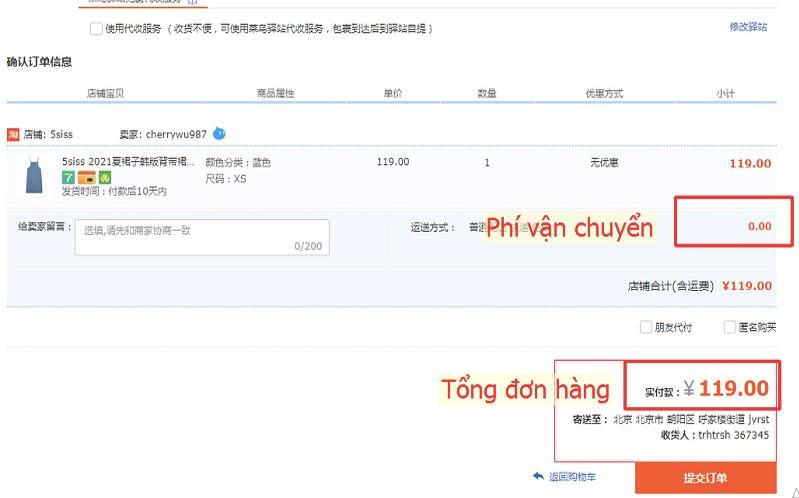Open Wangwang chat icon next to cherrywu987

click(219, 134)
